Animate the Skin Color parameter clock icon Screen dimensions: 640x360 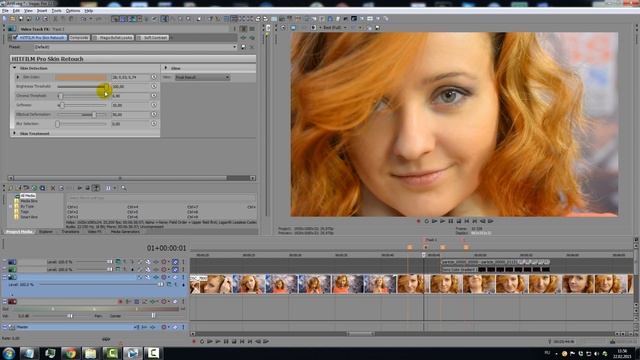click(x=154, y=77)
